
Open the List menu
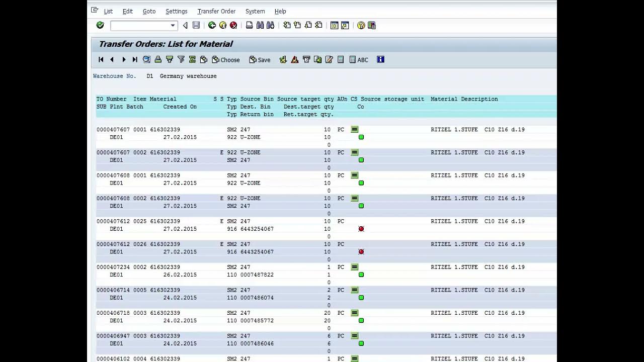[108, 11]
